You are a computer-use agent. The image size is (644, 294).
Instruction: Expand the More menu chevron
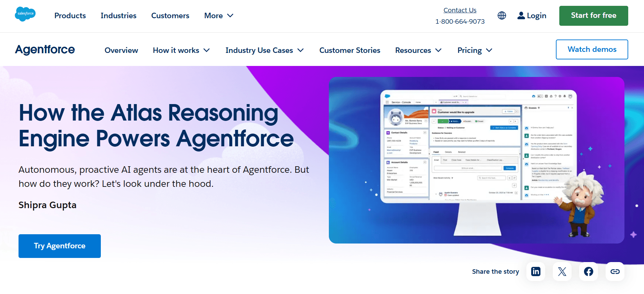pos(230,16)
